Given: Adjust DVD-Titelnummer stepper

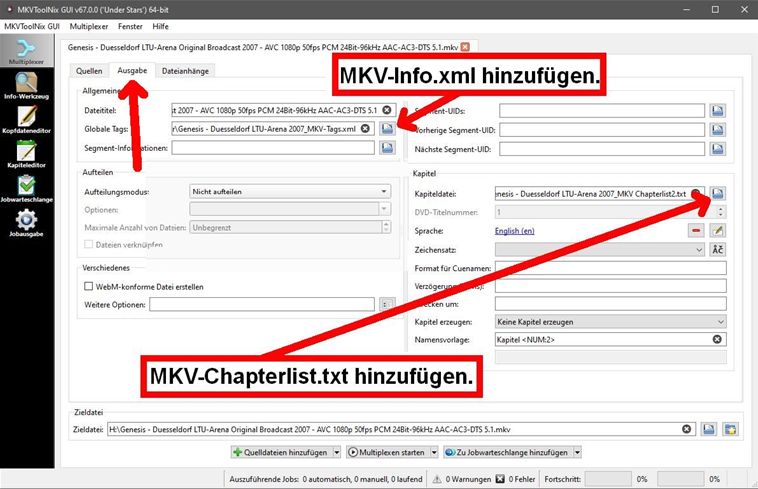Looking at the screenshot, I should click(x=721, y=212).
